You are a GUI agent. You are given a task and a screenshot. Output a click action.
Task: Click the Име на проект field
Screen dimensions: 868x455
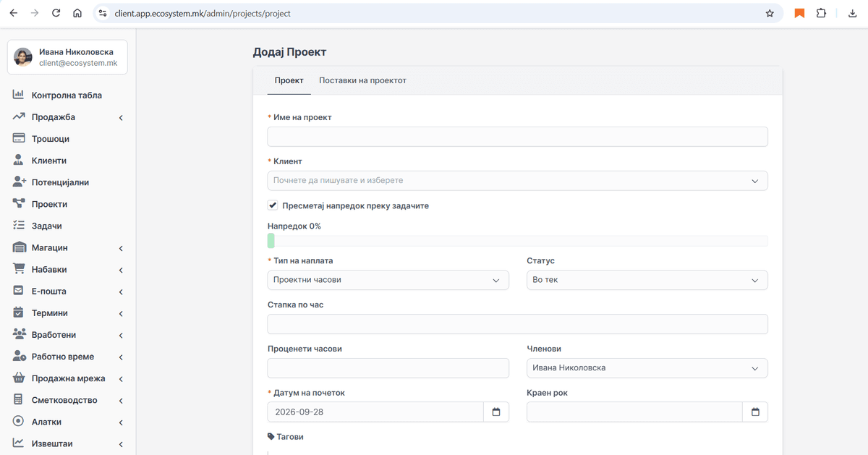coord(518,137)
